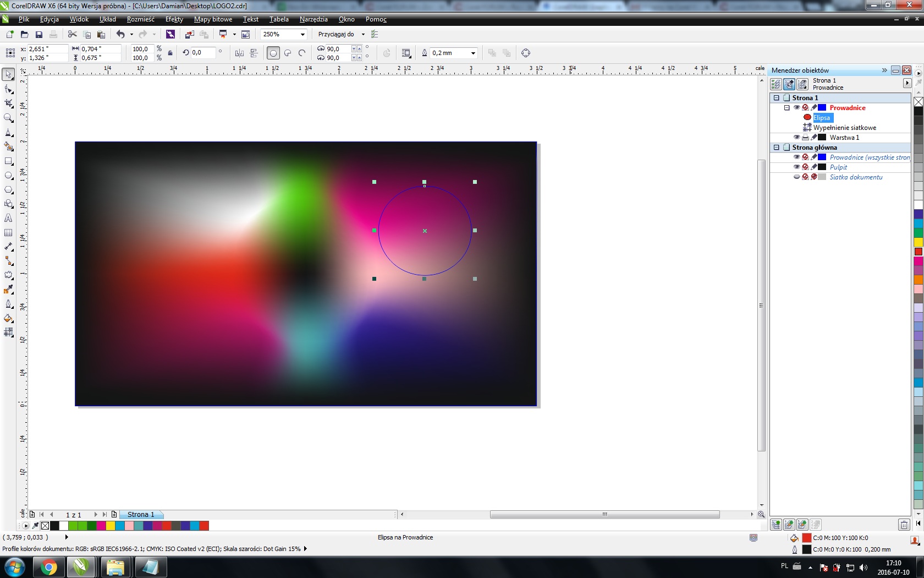Select the Crop tool in the toolbox
The height and width of the screenshot is (578, 924).
[8, 103]
